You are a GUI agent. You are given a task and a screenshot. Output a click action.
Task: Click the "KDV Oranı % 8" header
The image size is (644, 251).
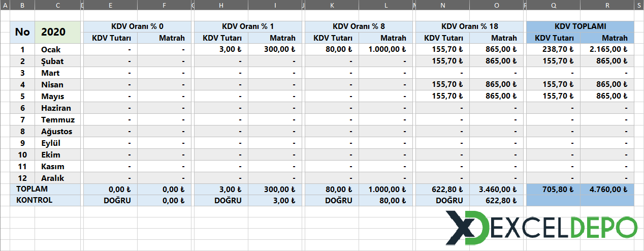pyautogui.click(x=359, y=26)
